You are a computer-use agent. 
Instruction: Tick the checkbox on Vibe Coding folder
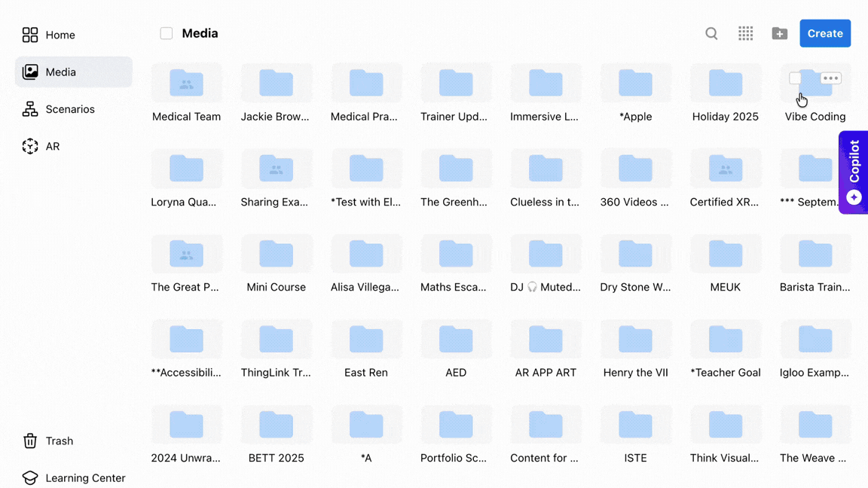click(795, 78)
